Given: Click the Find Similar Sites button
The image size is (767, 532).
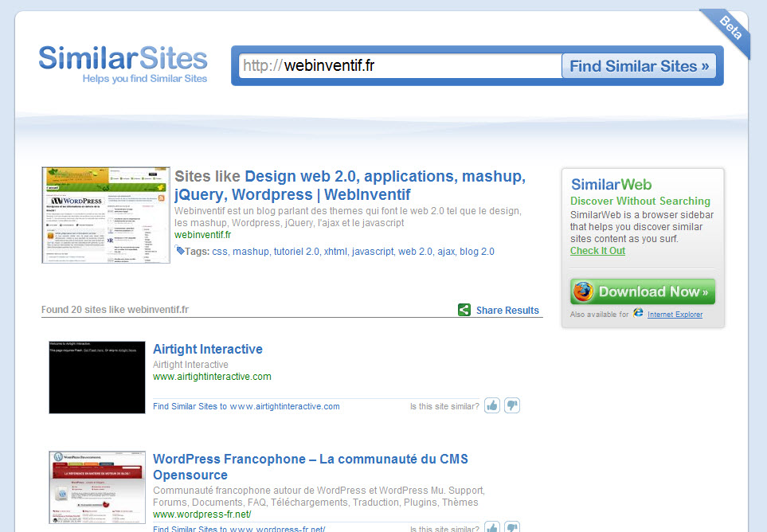Looking at the screenshot, I should [639, 66].
